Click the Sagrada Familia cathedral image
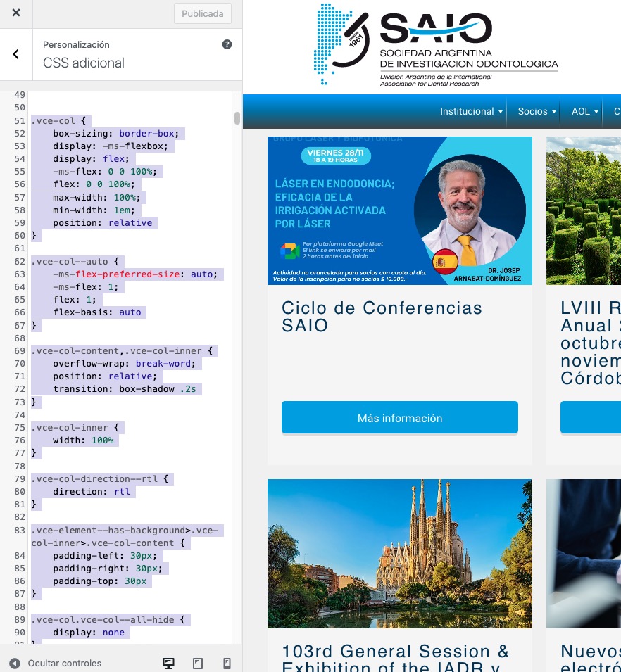621x672 pixels. click(399, 554)
